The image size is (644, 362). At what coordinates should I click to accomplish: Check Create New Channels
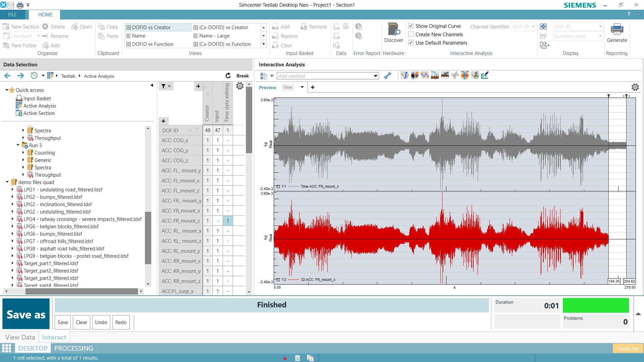pos(411,34)
